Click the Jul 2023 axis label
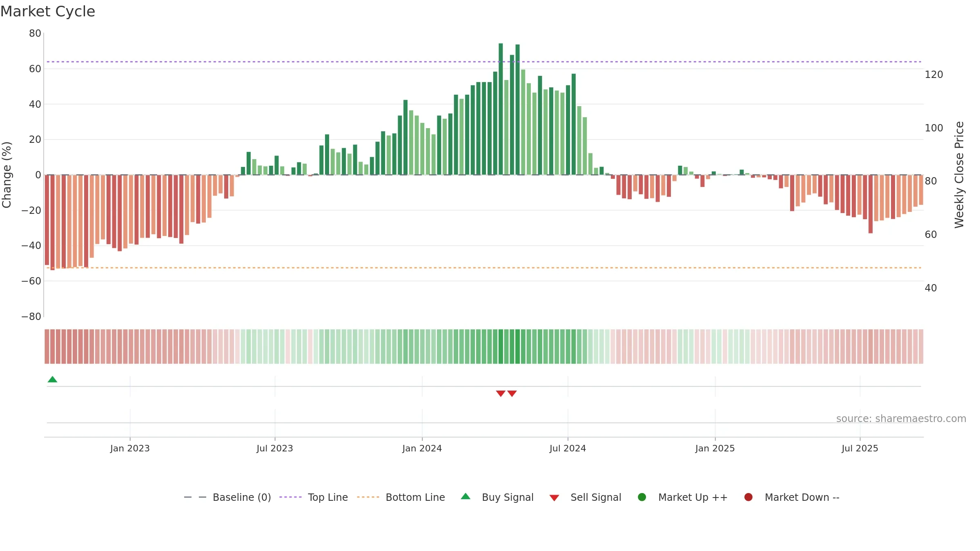The width and height of the screenshot is (980, 551). (x=275, y=449)
